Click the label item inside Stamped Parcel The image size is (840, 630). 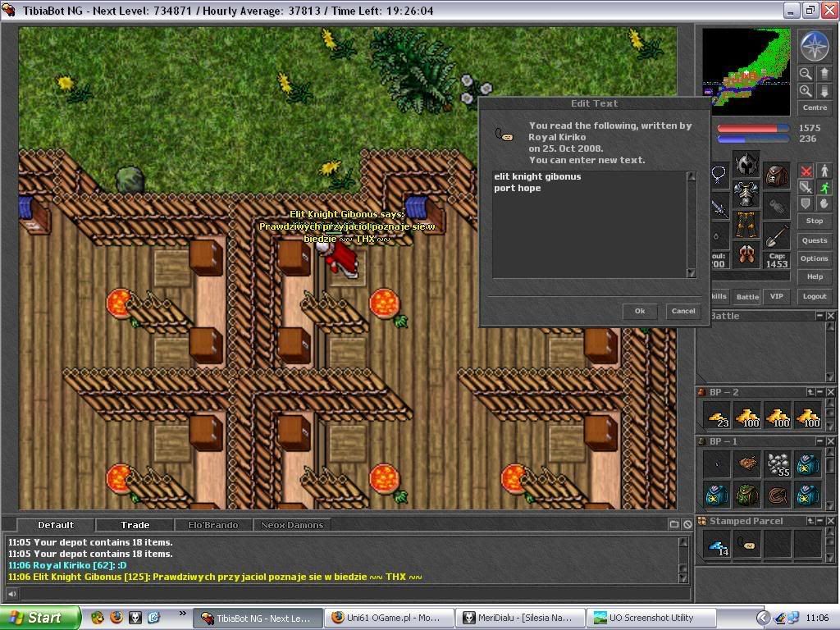coord(746,545)
